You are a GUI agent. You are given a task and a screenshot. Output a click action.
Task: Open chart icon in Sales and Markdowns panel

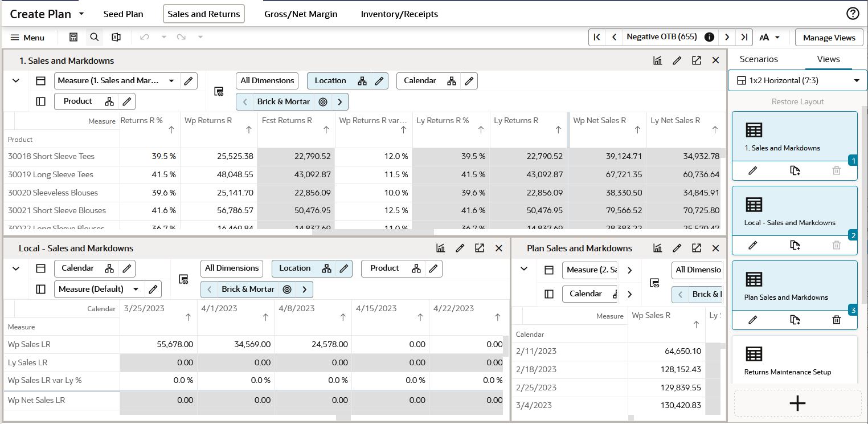point(658,60)
